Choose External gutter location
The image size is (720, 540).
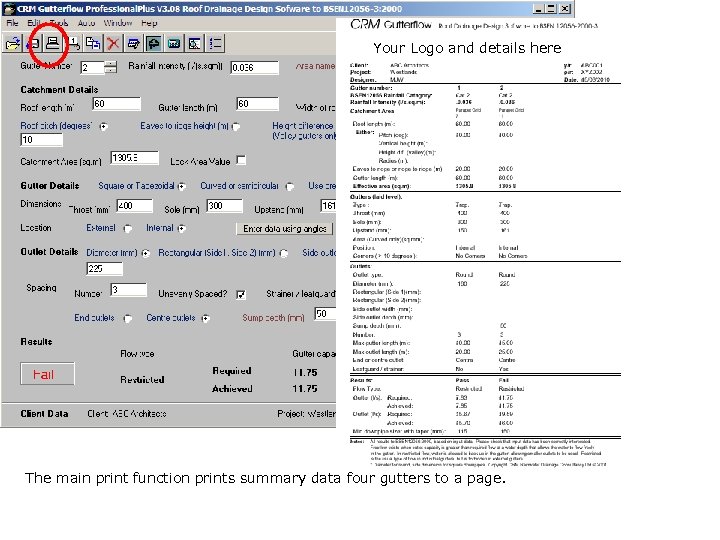pyautogui.click(x=128, y=229)
